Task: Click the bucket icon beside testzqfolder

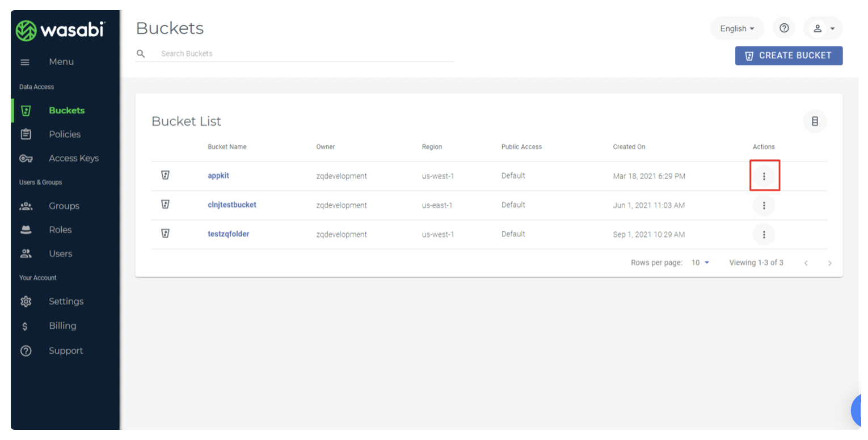Action: click(165, 234)
